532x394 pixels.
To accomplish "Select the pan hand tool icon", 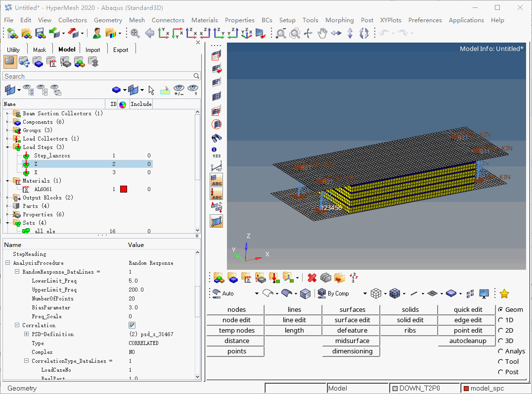I will coord(322,33).
